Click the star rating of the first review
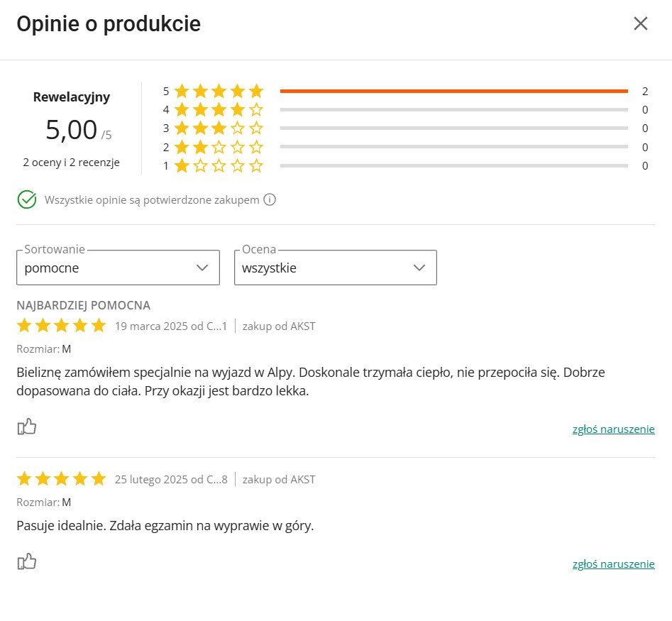Image resolution: width=672 pixels, height=621 pixels. (x=61, y=326)
